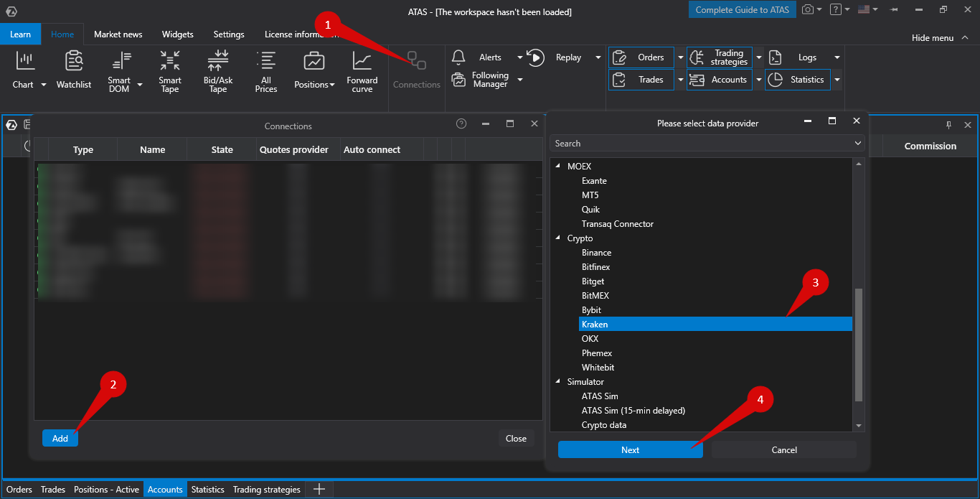Viewport: 980px width, 499px height.
Task: Open the Smart Tape
Action: [x=170, y=70]
